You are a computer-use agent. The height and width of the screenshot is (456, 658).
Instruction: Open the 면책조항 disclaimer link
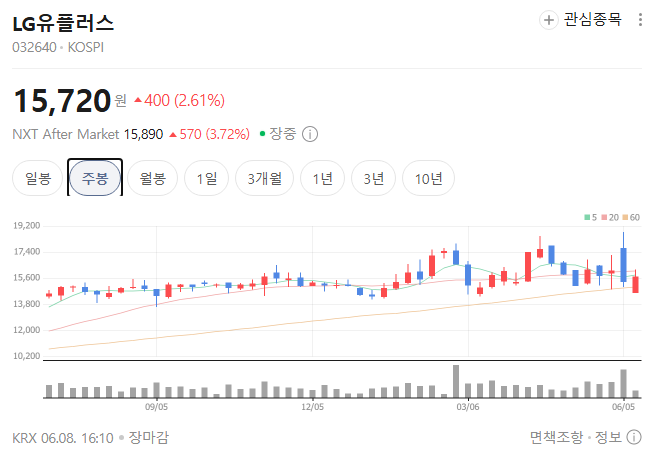click(556, 437)
